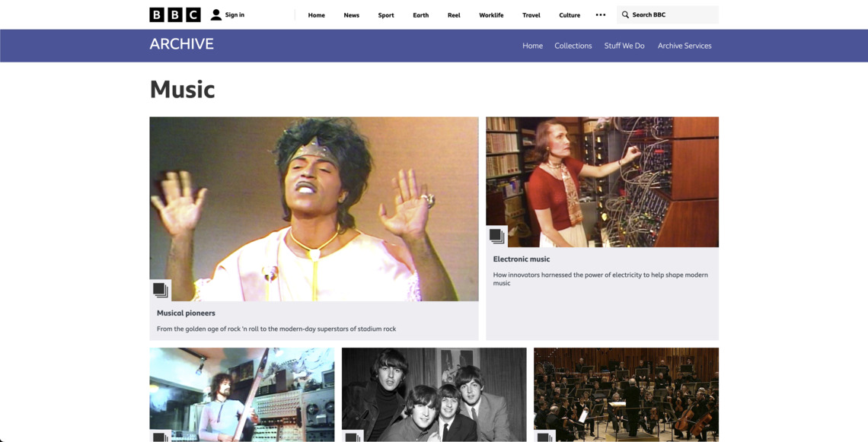Click the Musical pioneers title link
The height and width of the screenshot is (442, 868).
coord(186,313)
